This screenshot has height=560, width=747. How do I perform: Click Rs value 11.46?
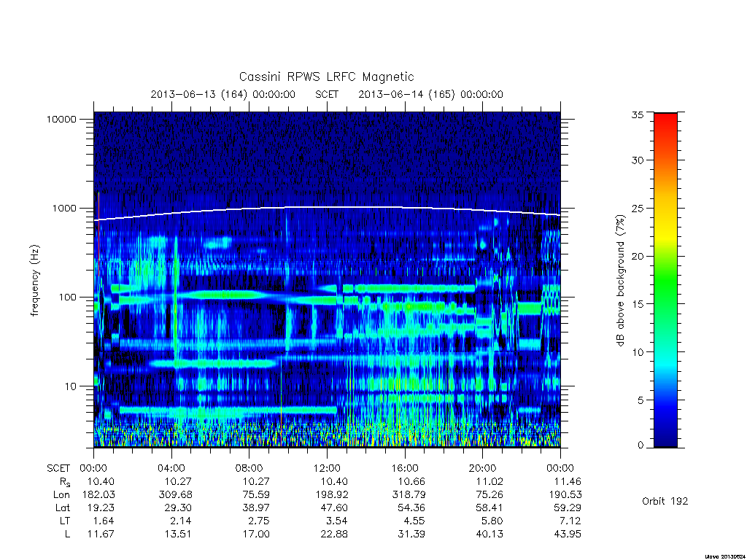pyautogui.click(x=567, y=481)
